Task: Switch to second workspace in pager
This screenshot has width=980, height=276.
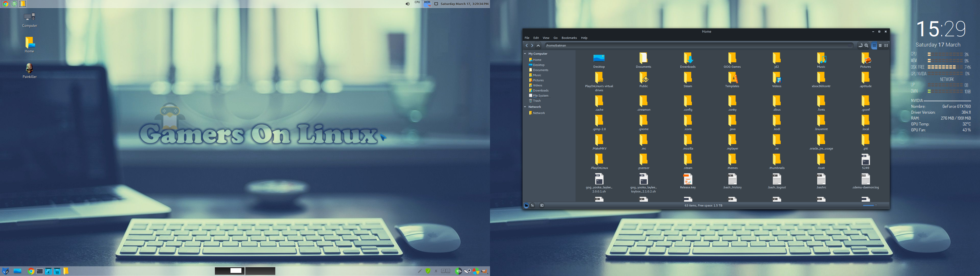Action: pos(260,271)
